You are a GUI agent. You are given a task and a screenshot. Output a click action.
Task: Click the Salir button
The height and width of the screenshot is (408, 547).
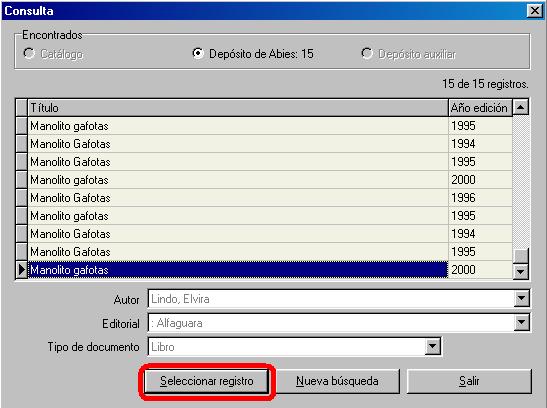(x=469, y=381)
